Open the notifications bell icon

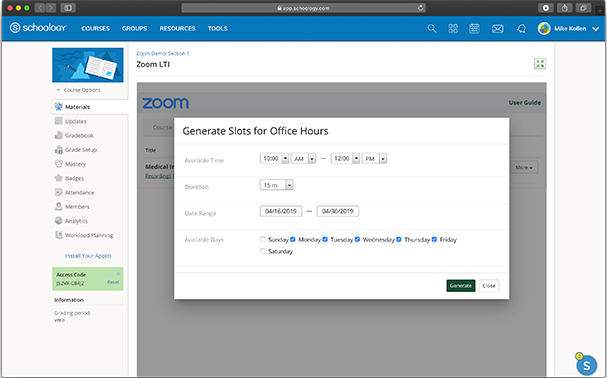521,28
